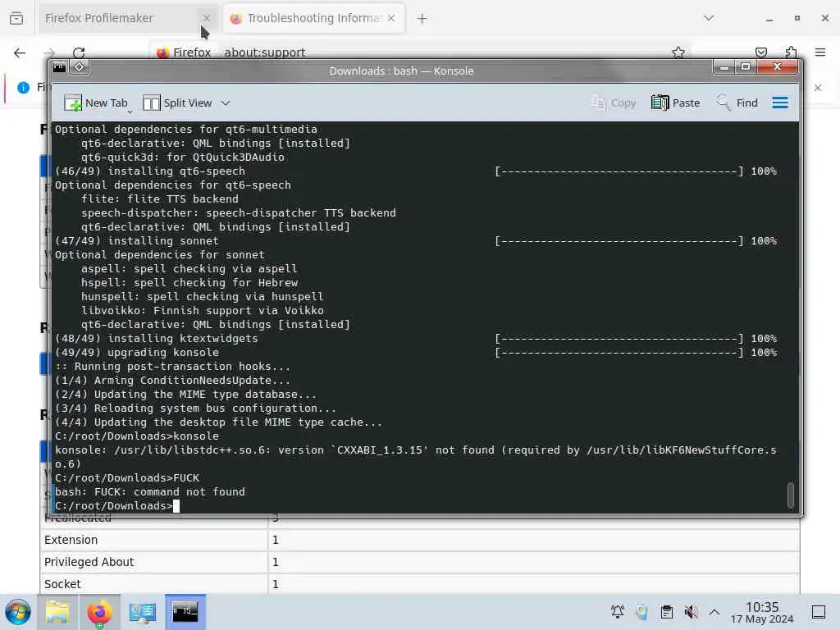The image size is (840, 630).
Task: Click the Privileged About row label
Action: [89, 562]
